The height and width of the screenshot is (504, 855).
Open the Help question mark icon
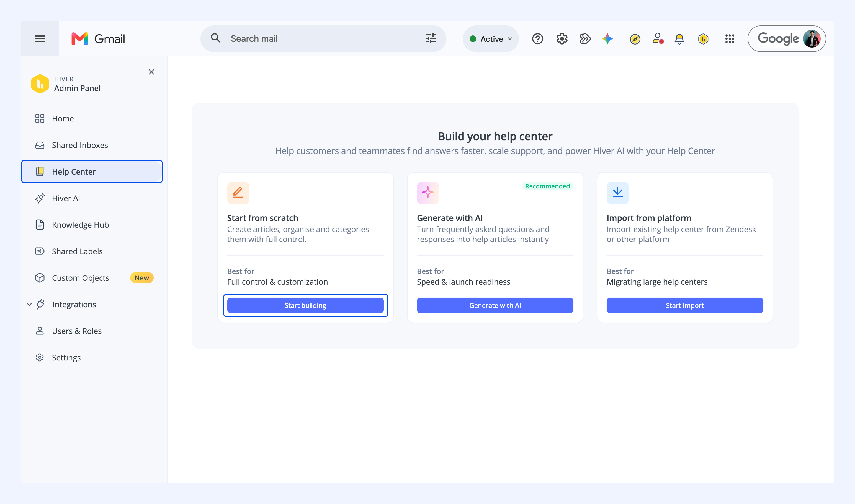point(537,39)
